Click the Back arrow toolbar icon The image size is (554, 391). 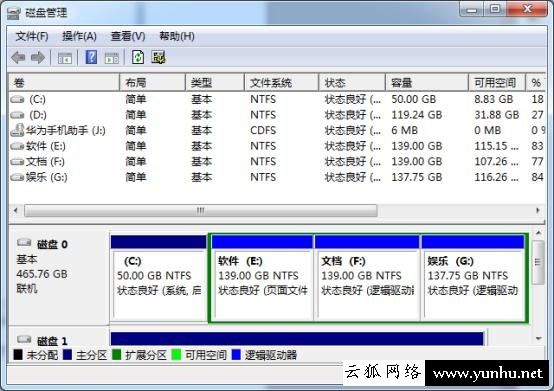click(18, 57)
